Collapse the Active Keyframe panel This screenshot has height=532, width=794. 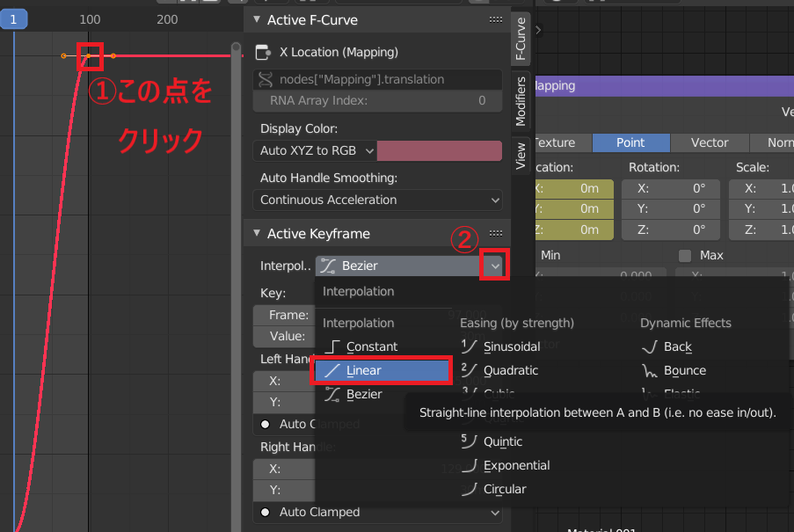click(257, 233)
